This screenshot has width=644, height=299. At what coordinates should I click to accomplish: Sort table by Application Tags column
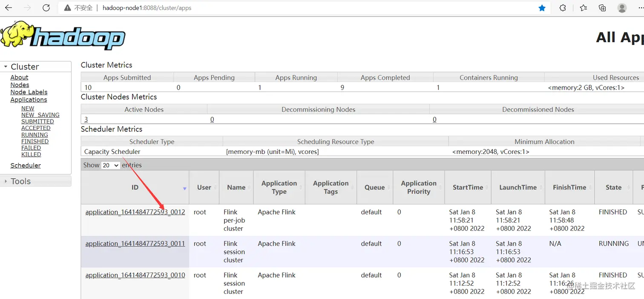click(x=331, y=187)
